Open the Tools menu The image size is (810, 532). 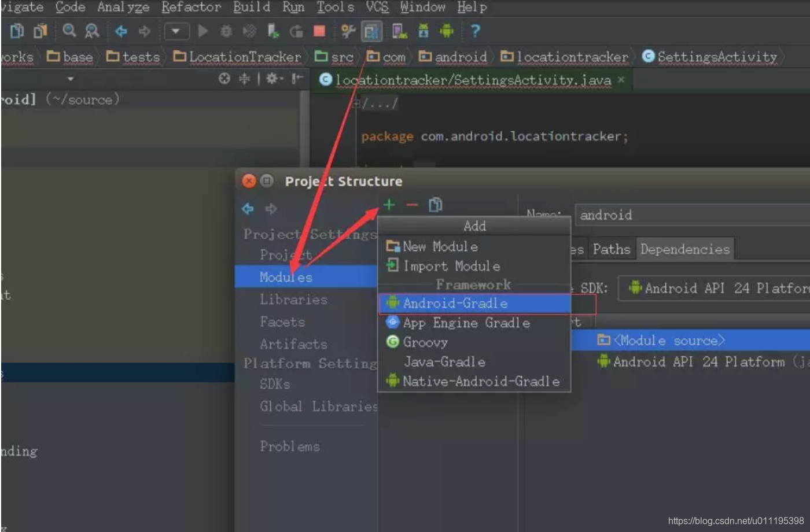335,7
